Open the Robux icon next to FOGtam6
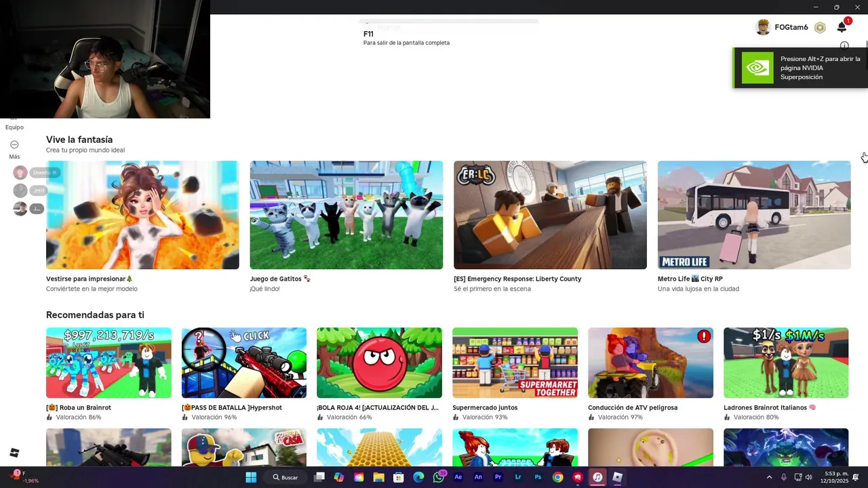 [820, 28]
